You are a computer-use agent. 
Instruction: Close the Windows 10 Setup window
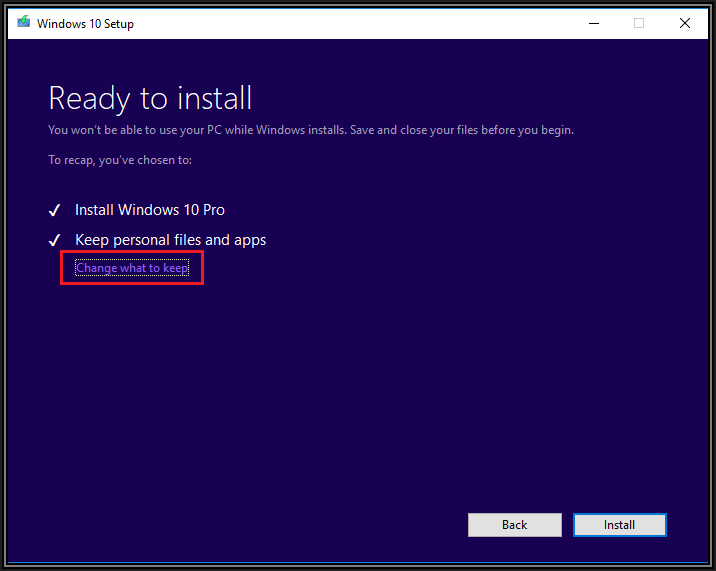click(x=684, y=23)
